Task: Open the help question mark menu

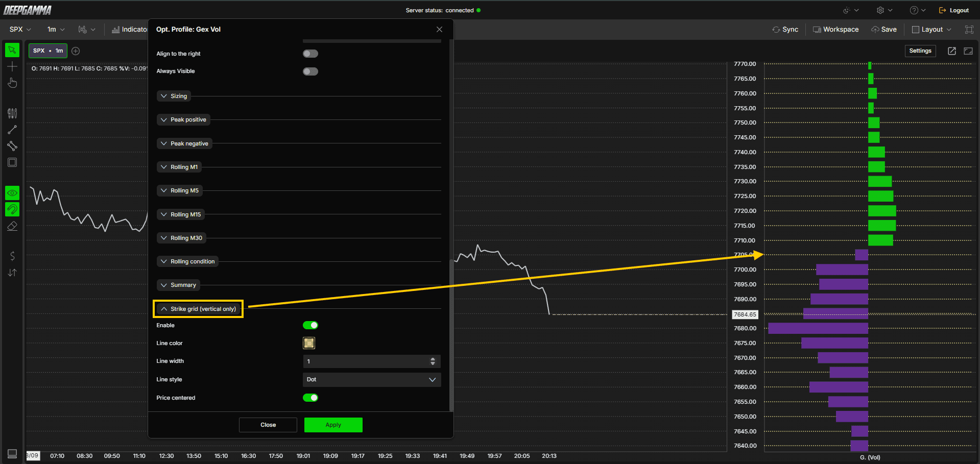Action: (x=918, y=10)
